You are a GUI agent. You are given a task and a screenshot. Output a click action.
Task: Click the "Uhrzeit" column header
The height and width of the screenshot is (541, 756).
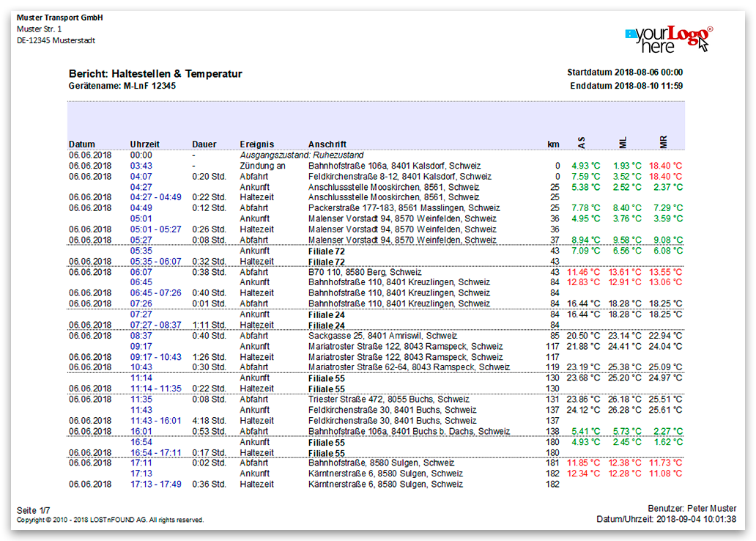click(x=144, y=144)
